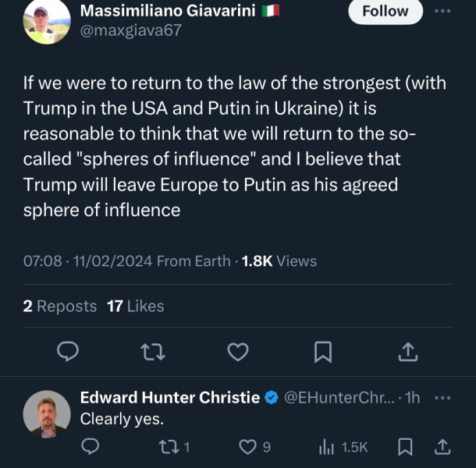View the 2 Reposts list
Screen dimensions: 476x468
tap(60, 307)
